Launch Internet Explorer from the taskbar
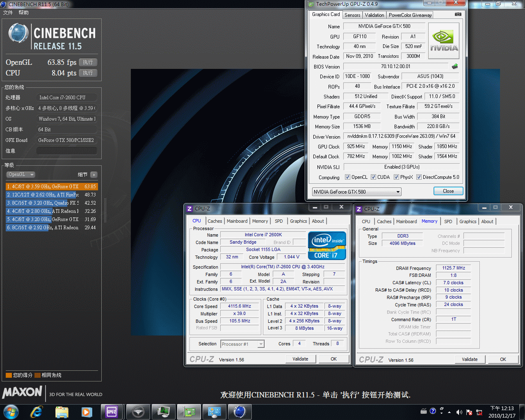 (x=37, y=411)
